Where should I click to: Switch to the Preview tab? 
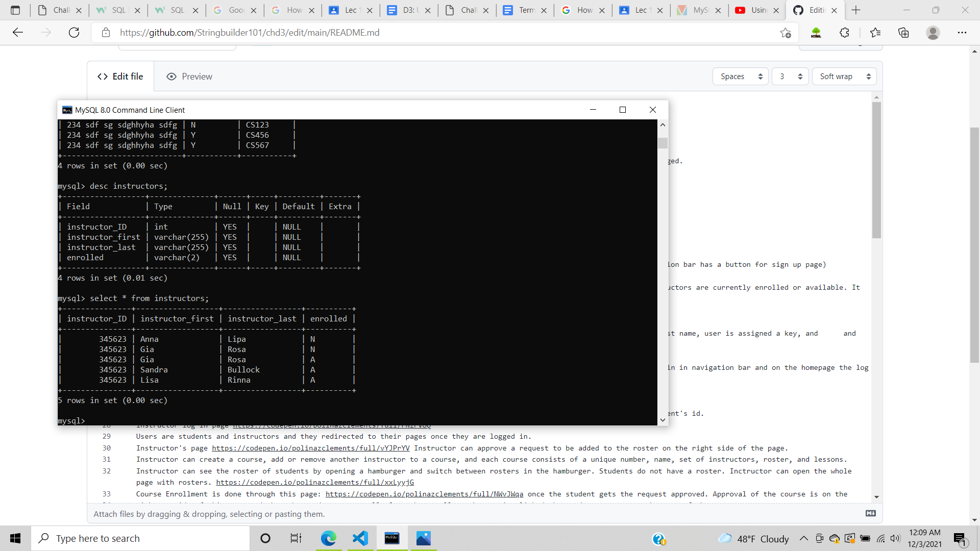(x=189, y=76)
